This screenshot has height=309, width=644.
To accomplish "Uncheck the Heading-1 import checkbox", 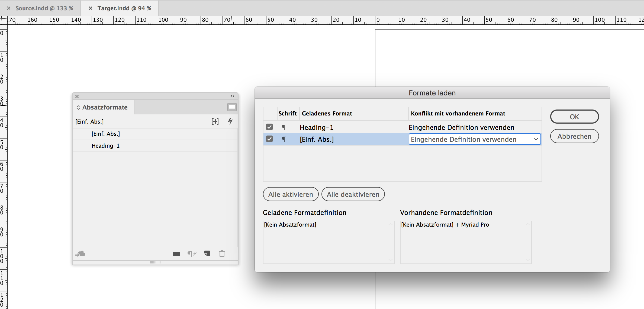I will pyautogui.click(x=269, y=127).
